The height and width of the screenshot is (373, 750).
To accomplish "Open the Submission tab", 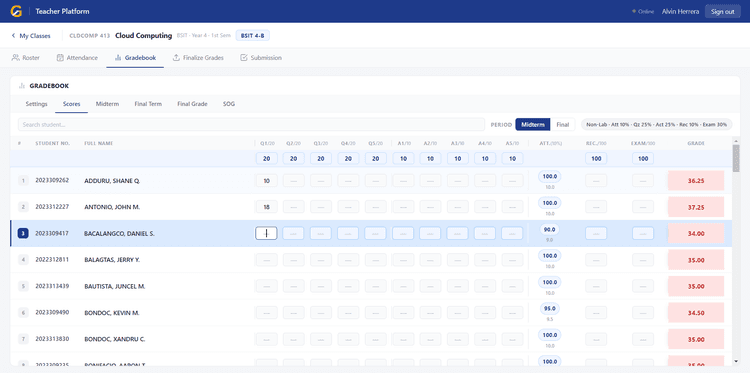I will point(261,58).
